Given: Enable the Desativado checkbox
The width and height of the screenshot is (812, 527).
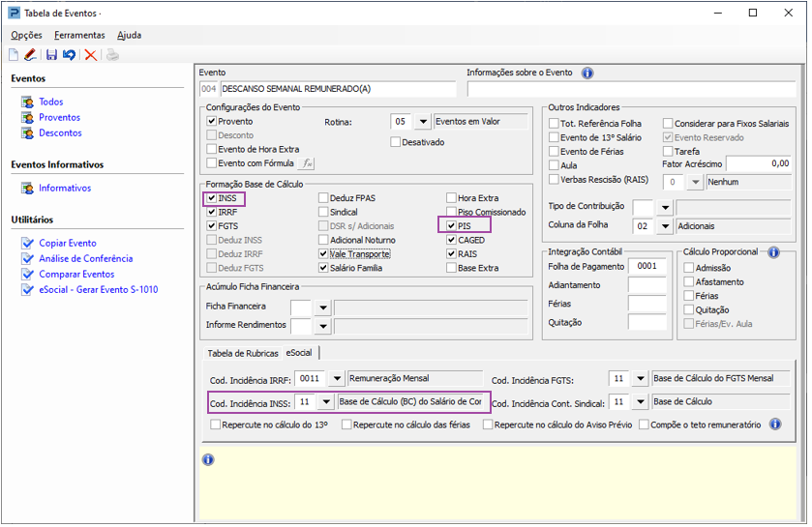Looking at the screenshot, I should (395, 142).
